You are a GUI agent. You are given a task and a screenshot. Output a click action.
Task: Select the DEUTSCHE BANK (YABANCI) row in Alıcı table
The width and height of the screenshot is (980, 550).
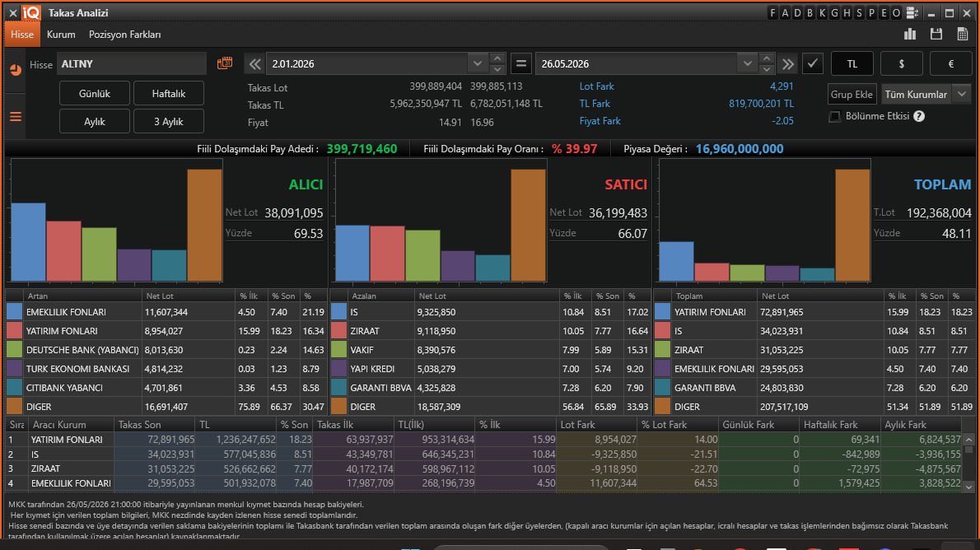(x=166, y=350)
